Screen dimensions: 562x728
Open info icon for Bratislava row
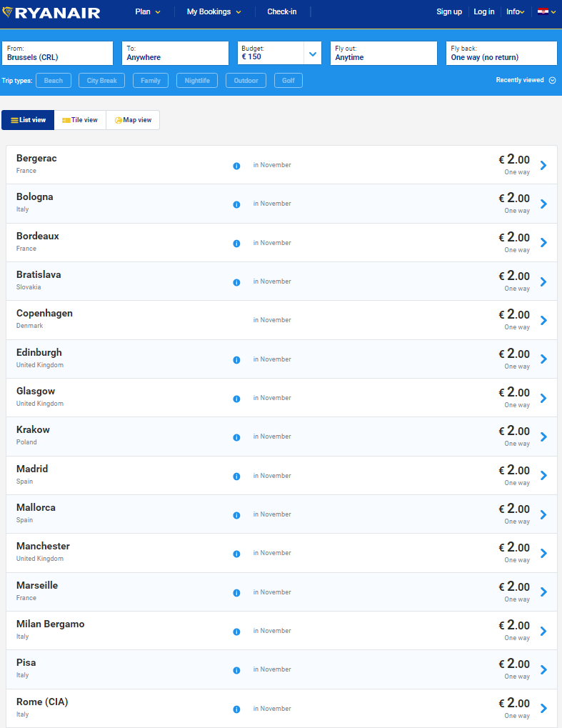(236, 282)
